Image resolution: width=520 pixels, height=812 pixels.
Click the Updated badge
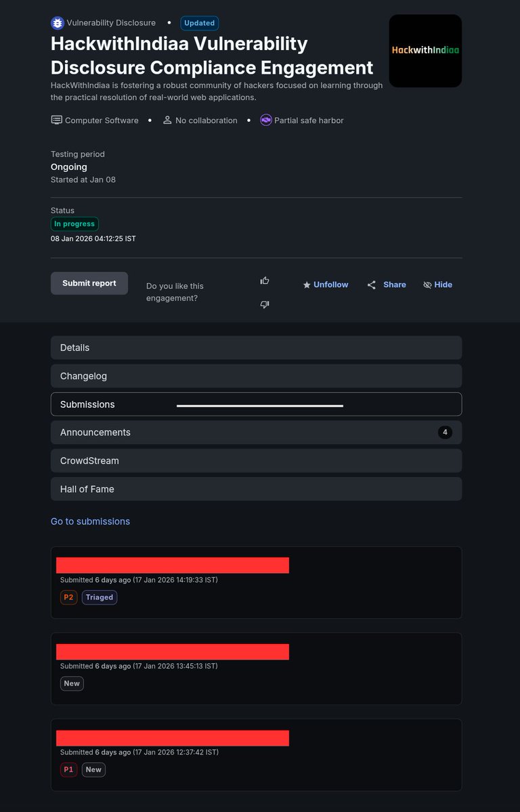(200, 23)
